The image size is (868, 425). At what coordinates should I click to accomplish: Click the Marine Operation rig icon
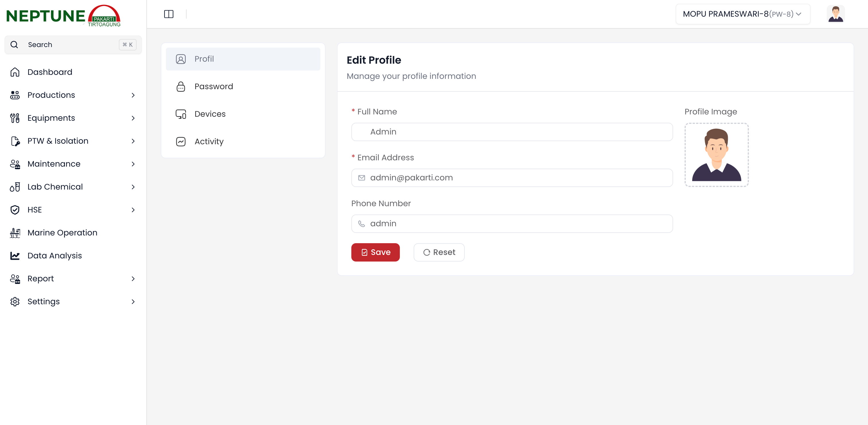point(15,233)
